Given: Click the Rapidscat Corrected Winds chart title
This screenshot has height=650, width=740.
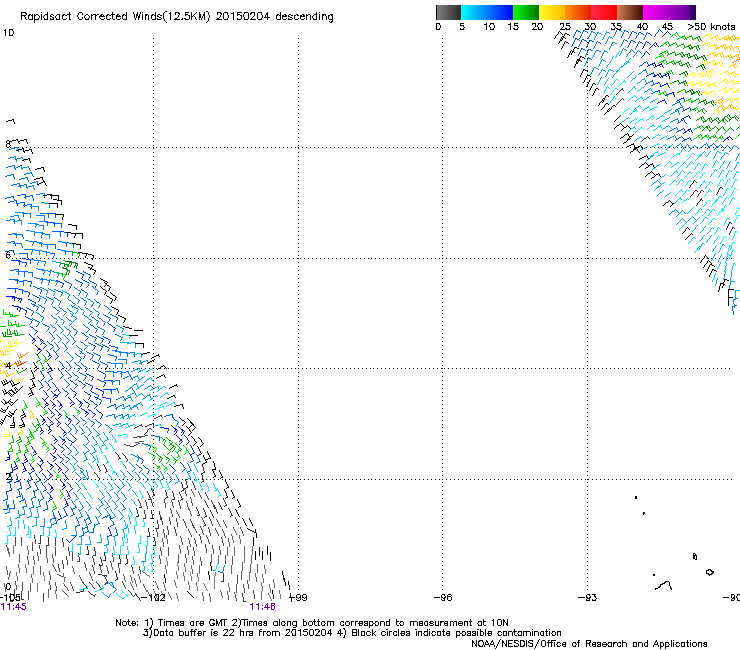Looking at the screenshot, I should click(x=177, y=17).
